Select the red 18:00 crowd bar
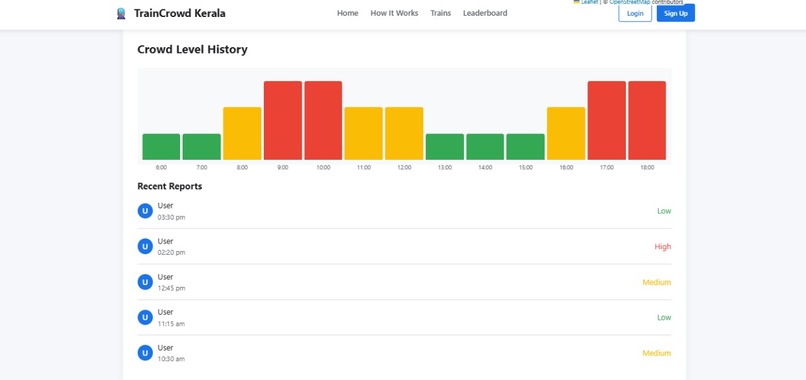Screen dimensions: 806x380 647,120
